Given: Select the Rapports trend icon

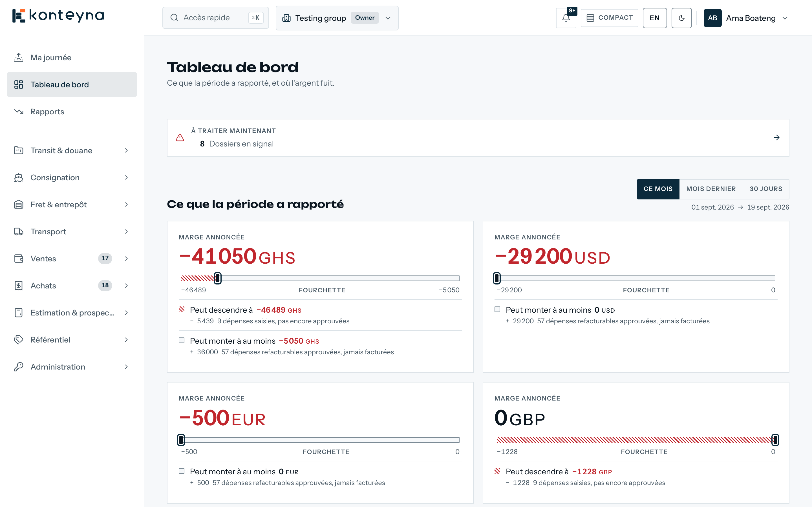Looking at the screenshot, I should (19, 111).
